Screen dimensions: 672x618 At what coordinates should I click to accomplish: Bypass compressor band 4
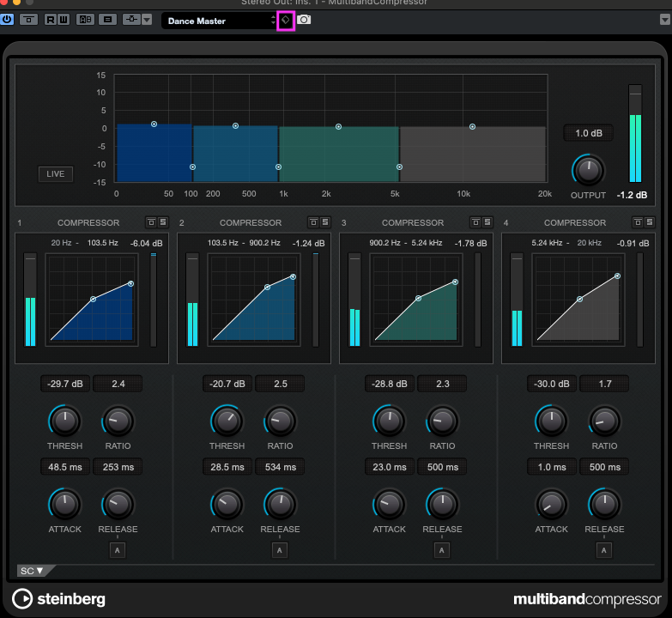[x=639, y=222]
